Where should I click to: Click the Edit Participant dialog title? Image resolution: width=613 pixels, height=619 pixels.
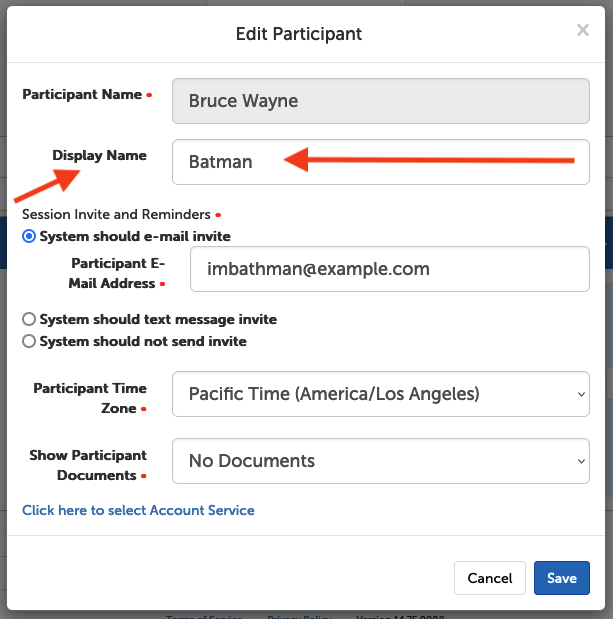pos(298,34)
